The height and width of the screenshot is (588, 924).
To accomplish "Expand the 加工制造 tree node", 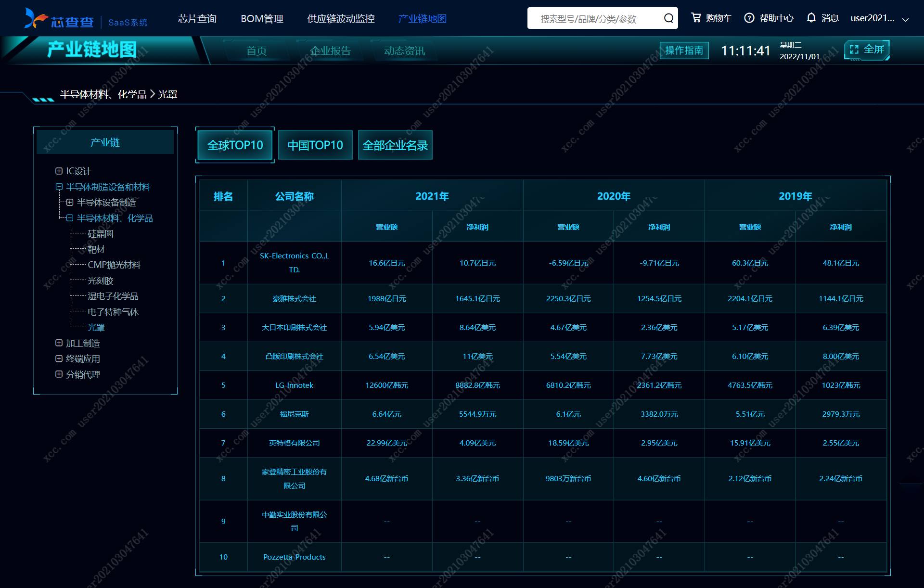I will click(59, 343).
